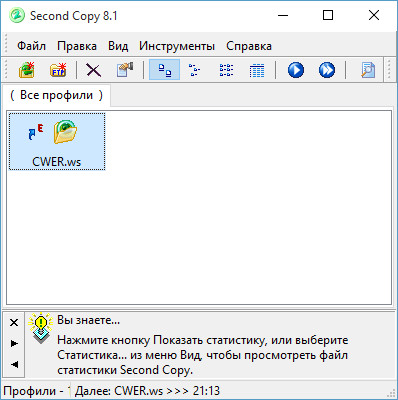
Task: Click the light bulb tip icon
Action: point(41,328)
